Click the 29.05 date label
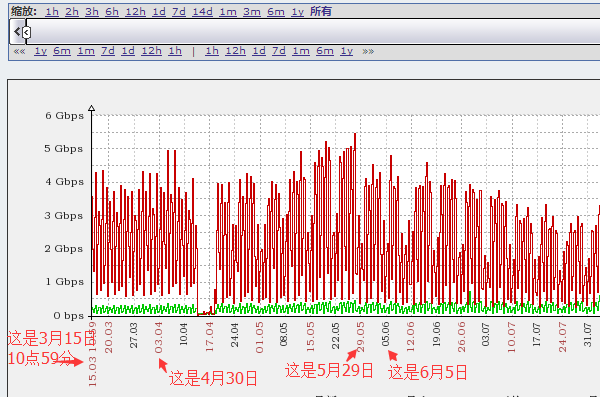Image resolution: width=600 pixels, height=397 pixels. coord(360,337)
